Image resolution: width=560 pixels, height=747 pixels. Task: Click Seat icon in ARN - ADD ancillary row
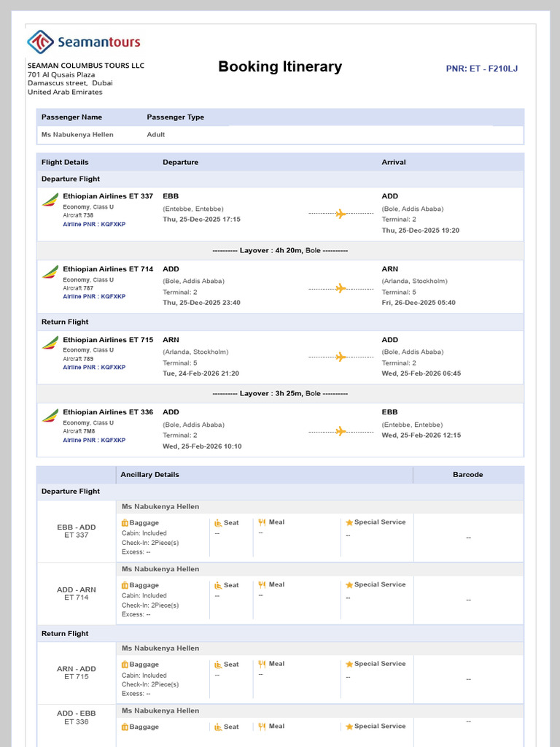[218, 664]
